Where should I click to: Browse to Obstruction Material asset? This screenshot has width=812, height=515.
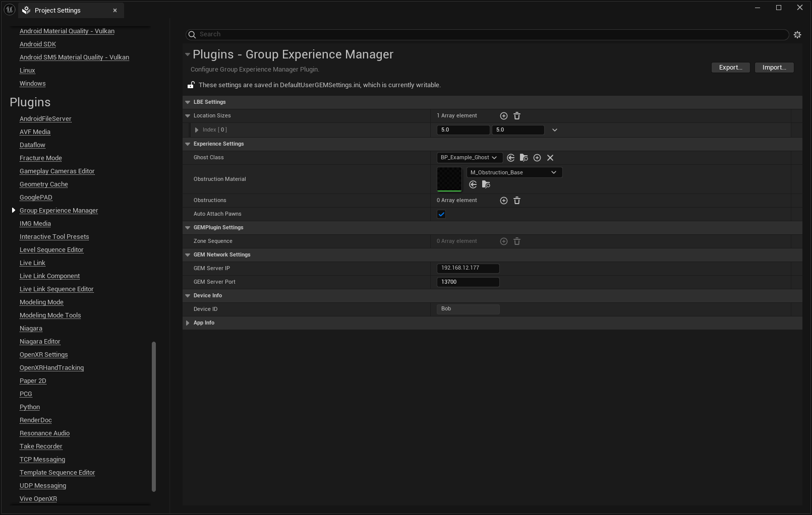tap(486, 184)
